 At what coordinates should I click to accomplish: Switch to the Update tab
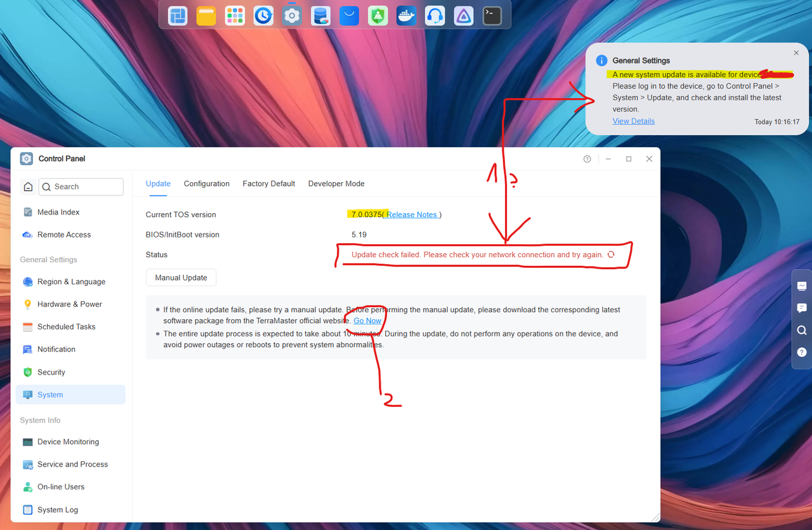click(158, 183)
